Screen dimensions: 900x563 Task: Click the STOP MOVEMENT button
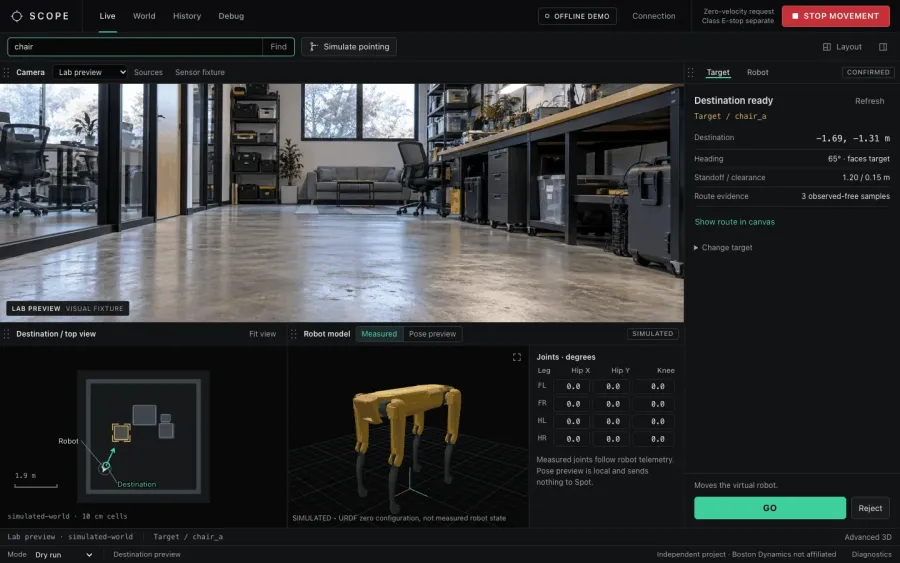click(836, 16)
